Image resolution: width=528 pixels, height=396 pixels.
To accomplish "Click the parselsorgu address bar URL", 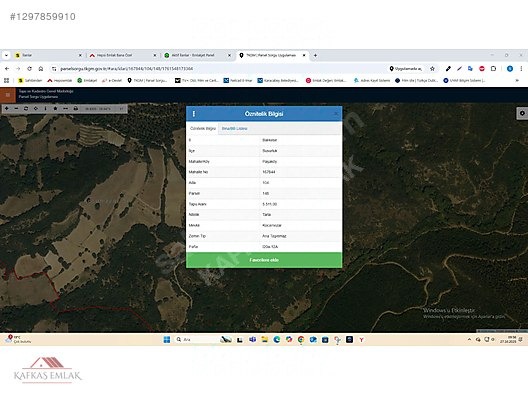I will [127, 69].
